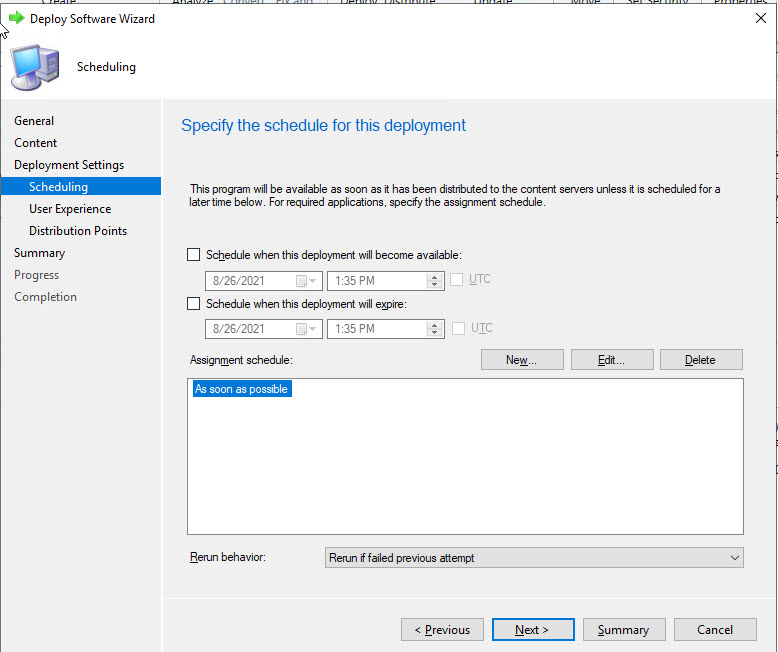
Task: Select General in wizard navigation
Action: 34,121
